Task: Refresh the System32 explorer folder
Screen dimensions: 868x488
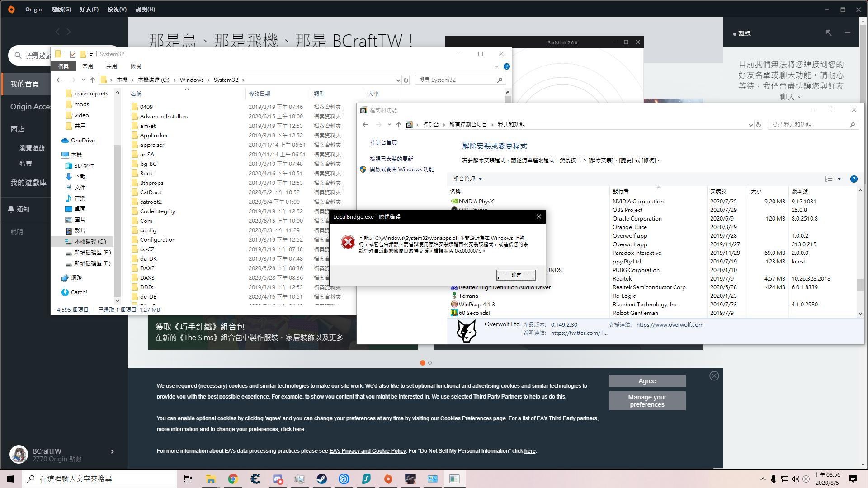Action: (x=406, y=80)
